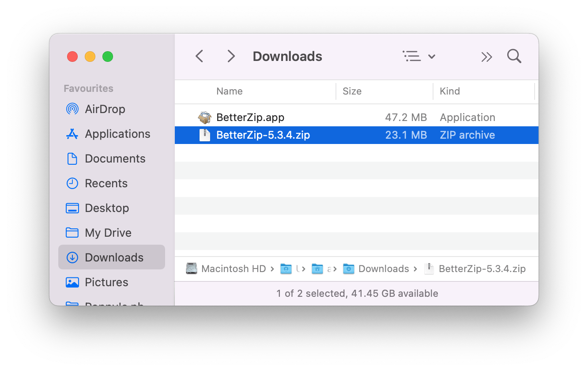Go forward using the forward arrow
The width and height of the screenshot is (588, 371).
[x=231, y=56]
